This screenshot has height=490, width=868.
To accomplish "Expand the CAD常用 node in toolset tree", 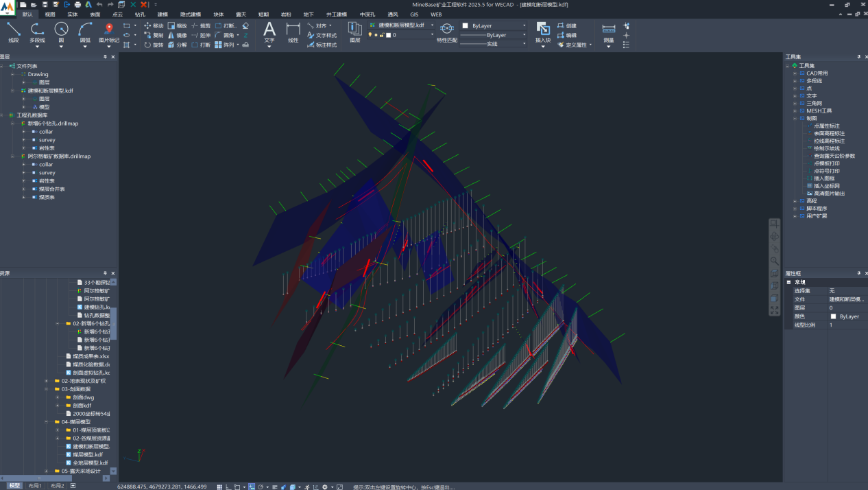I will (795, 73).
